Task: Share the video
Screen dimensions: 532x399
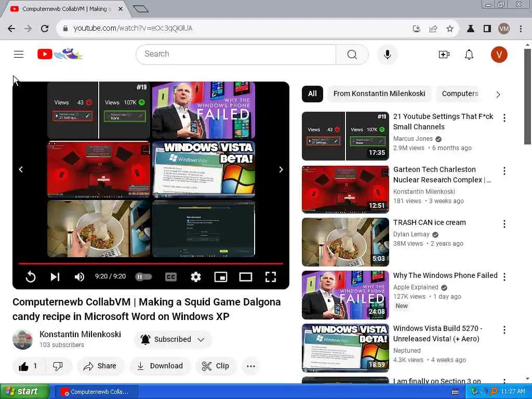Action: (x=100, y=366)
